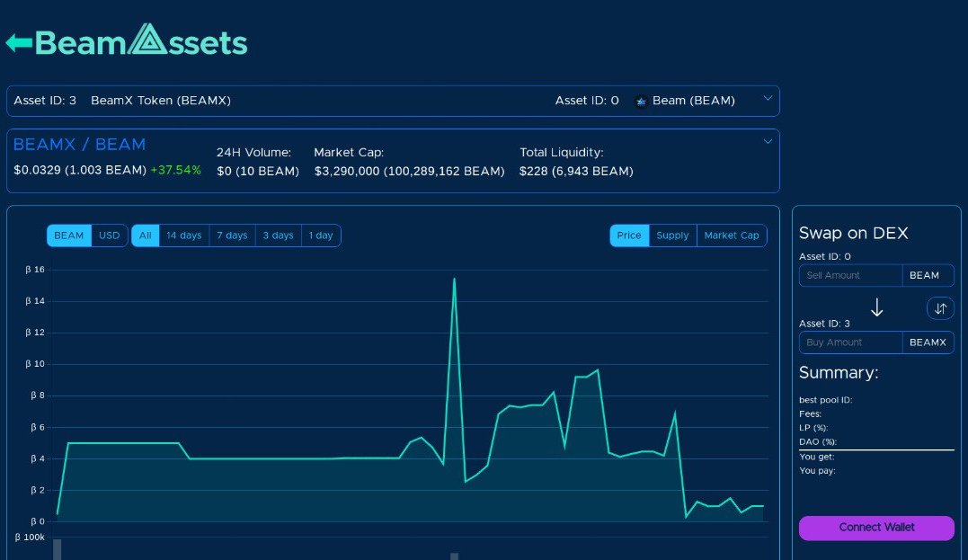Select the 14 days range
The height and width of the screenshot is (560, 968).
point(184,236)
